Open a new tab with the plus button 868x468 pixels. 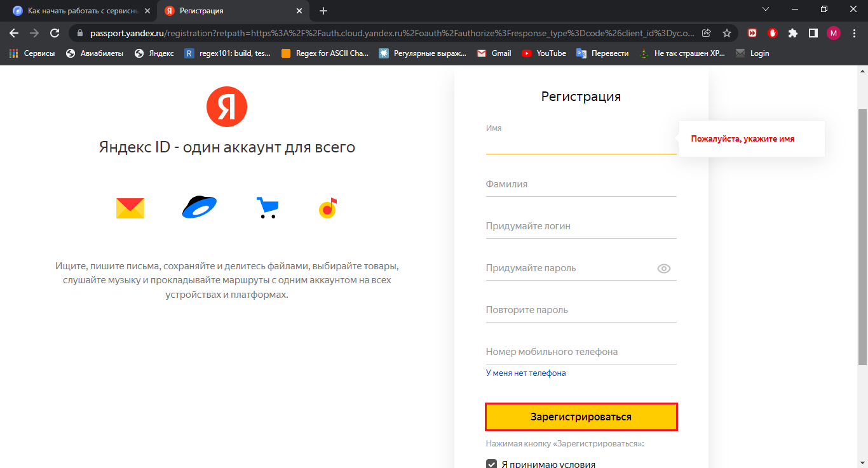point(323,11)
